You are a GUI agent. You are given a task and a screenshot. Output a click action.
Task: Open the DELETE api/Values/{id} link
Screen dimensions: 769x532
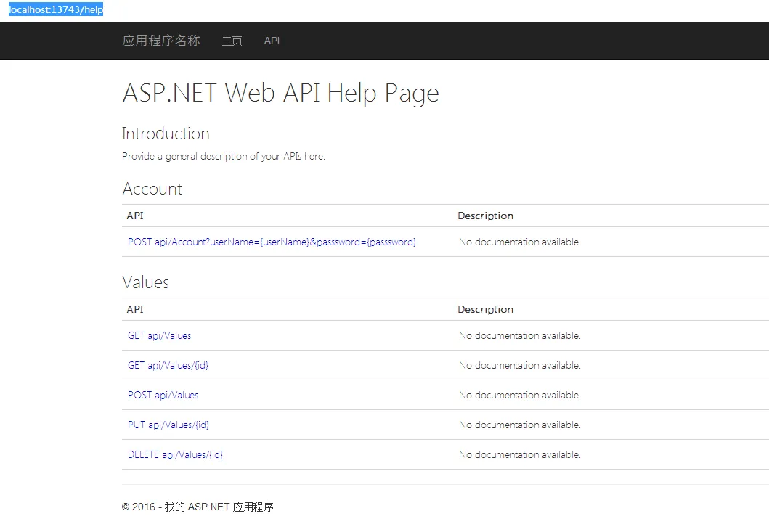click(x=175, y=454)
